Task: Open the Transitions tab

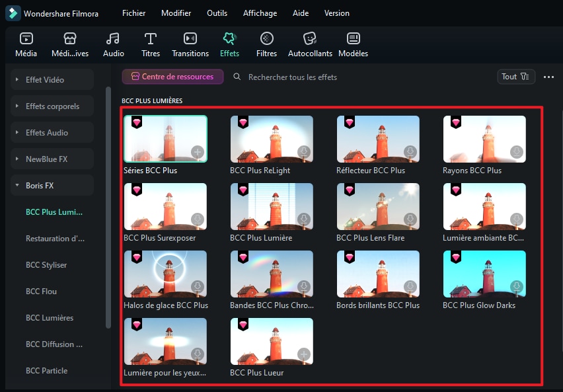Action: click(190, 44)
